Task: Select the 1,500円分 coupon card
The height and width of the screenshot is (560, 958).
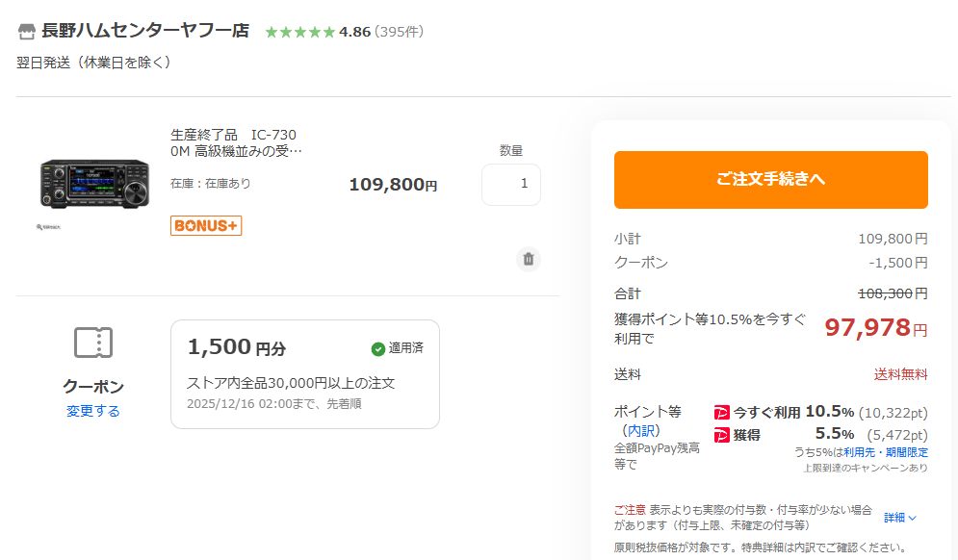Action: coord(304,373)
